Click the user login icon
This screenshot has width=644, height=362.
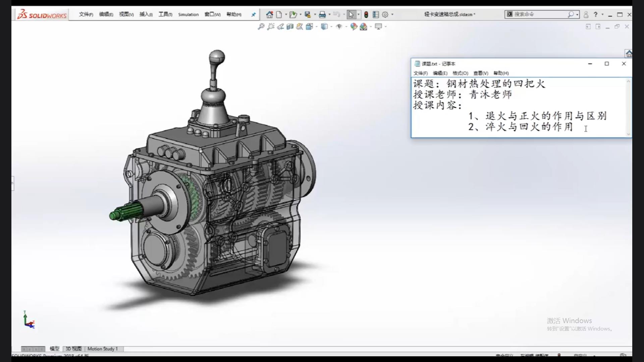pos(586,14)
